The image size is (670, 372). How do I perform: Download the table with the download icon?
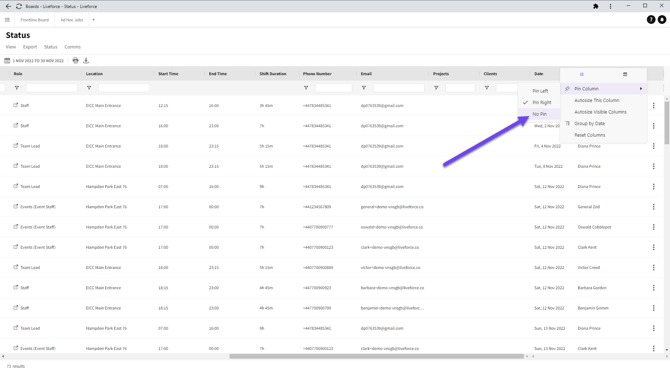tap(86, 61)
